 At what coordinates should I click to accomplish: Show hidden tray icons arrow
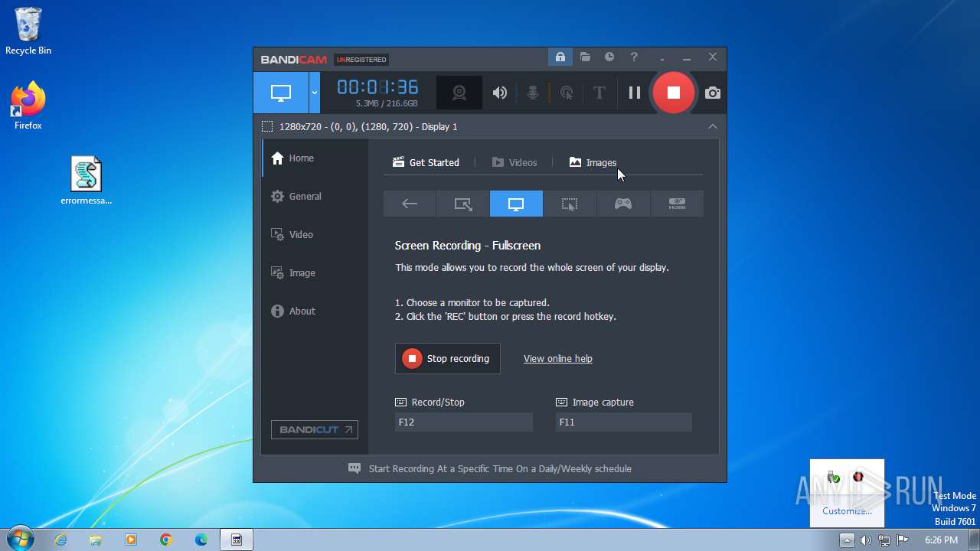[847, 540]
